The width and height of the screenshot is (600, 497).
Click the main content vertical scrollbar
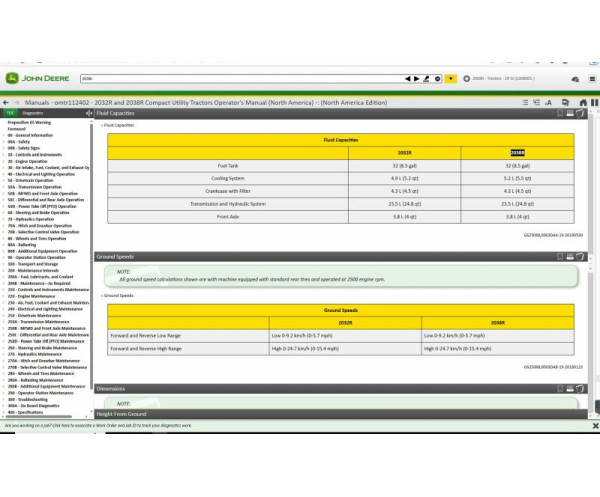pyautogui.click(x=596, y=250)
